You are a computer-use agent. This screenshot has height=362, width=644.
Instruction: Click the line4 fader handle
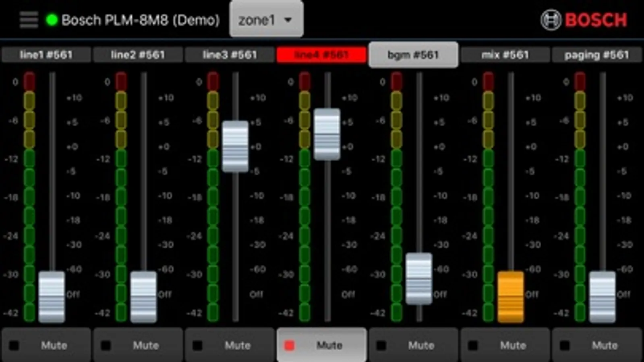point(327,134)
